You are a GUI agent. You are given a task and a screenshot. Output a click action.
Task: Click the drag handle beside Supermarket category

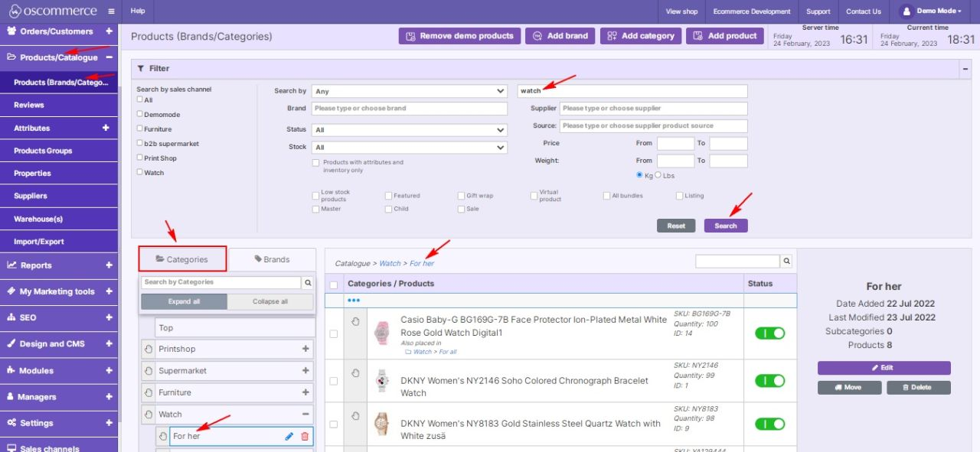pyautogui.click(x=149, y=371)
